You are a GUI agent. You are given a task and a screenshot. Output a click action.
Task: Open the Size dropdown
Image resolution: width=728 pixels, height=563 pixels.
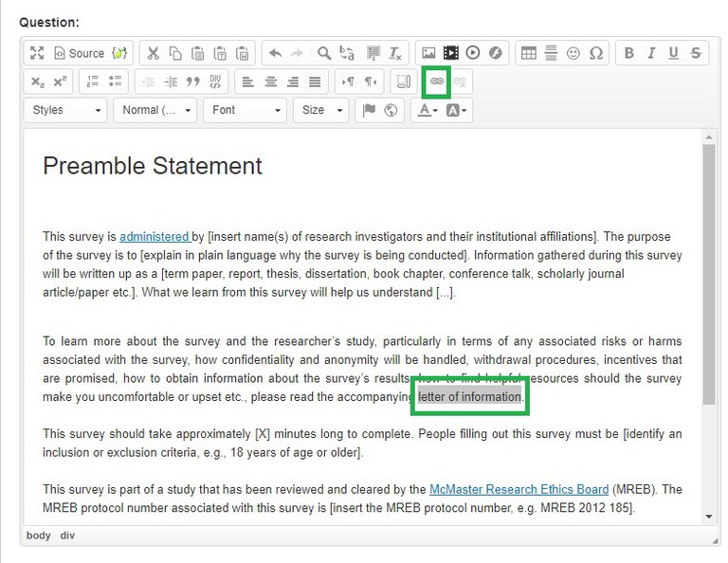pyautogui.click(x=321, y=110)
